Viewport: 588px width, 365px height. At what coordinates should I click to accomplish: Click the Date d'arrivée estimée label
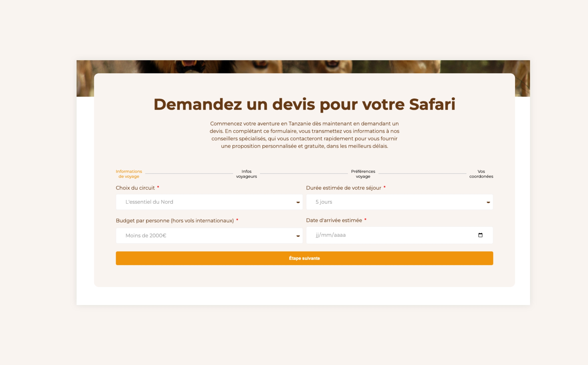334,220
